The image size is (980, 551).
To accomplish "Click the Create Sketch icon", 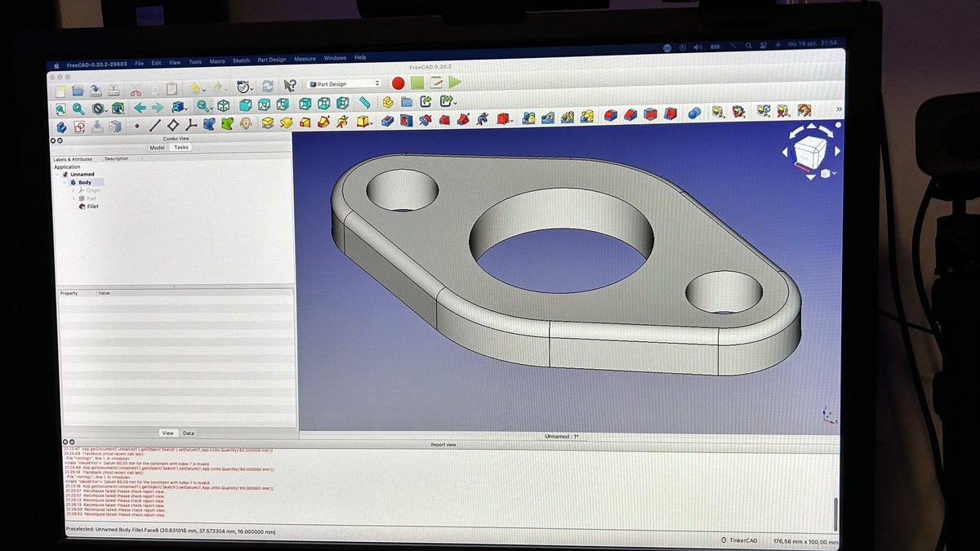I will pos(79,127).
